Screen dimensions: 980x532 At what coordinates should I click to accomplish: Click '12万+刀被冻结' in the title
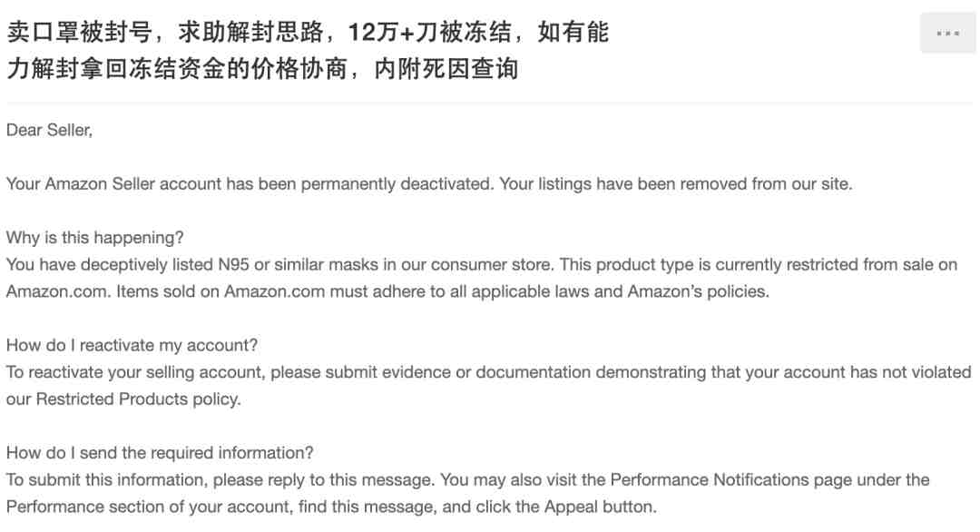tap(428, 33)
